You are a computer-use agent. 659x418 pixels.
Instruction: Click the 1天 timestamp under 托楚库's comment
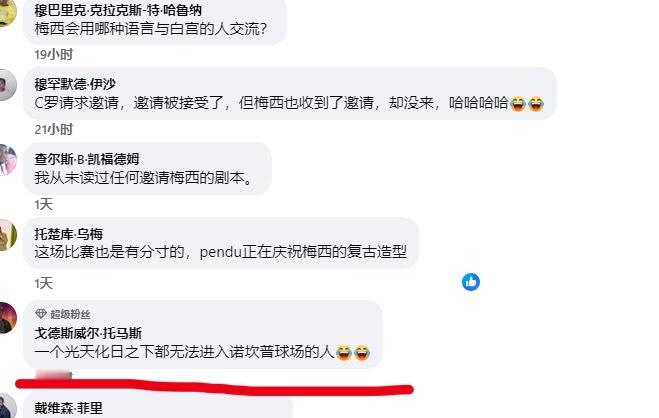(x=43, y=284)
